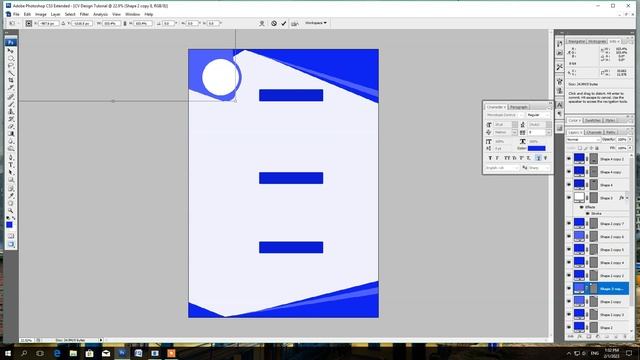Viewport: 640px width, 360px height.
Task: Select the Zoom tool in toolbox
Action: (11, 210)
